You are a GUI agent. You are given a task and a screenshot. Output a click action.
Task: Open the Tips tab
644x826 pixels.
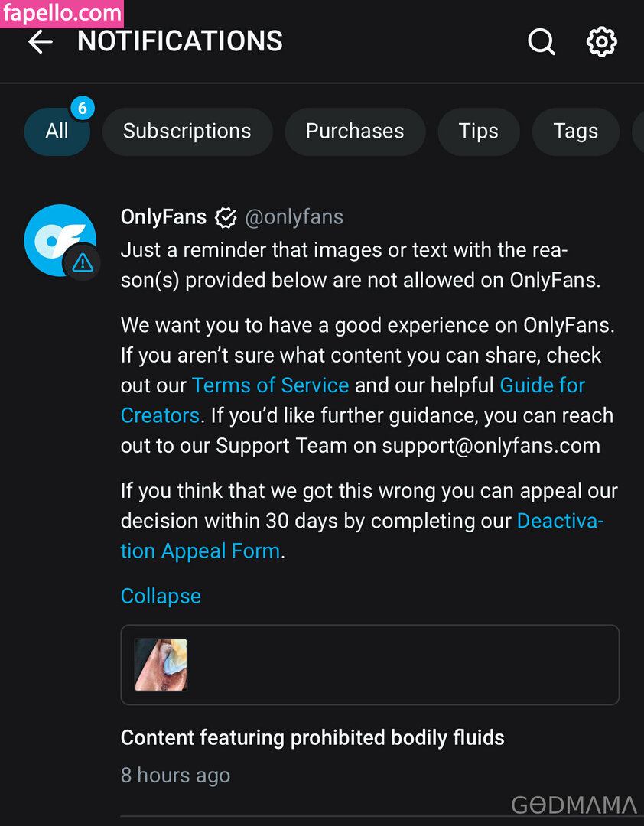tap(478, 132)
